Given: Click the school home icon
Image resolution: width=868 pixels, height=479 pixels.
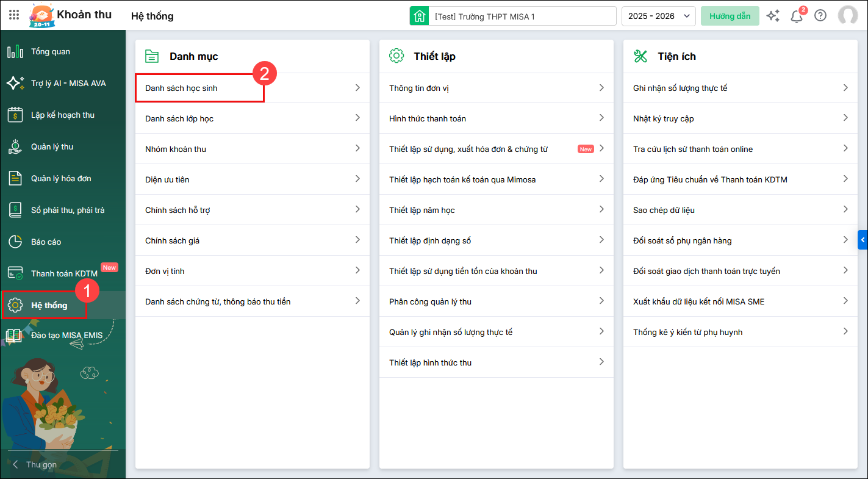Looking at the screenshot, I should (x=419, y=16).
